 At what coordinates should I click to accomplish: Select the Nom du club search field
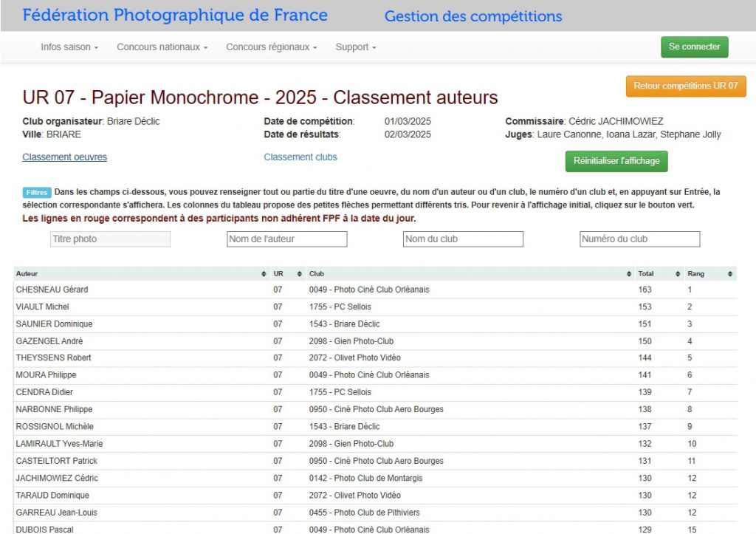tap(463, 239)
